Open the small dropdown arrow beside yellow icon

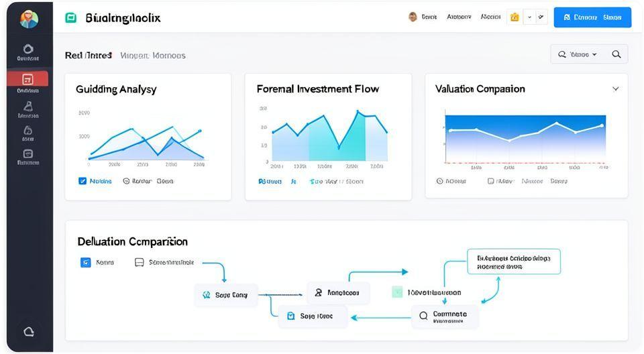click(530, 17)
